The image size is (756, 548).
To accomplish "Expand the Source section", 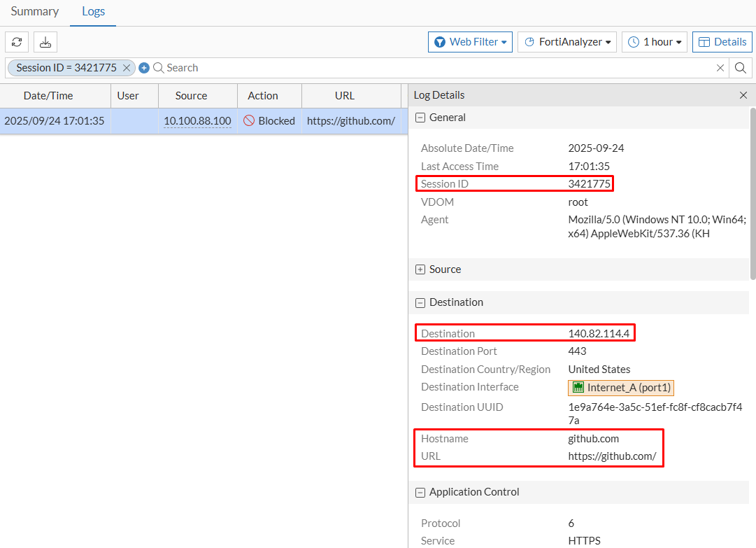I will click(420, 269).
